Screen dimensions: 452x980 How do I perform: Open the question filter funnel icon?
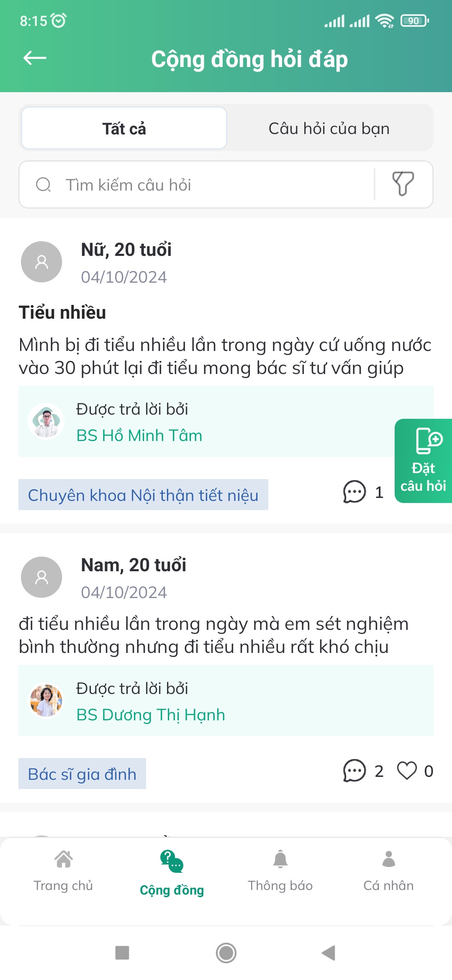pos(403,184)
